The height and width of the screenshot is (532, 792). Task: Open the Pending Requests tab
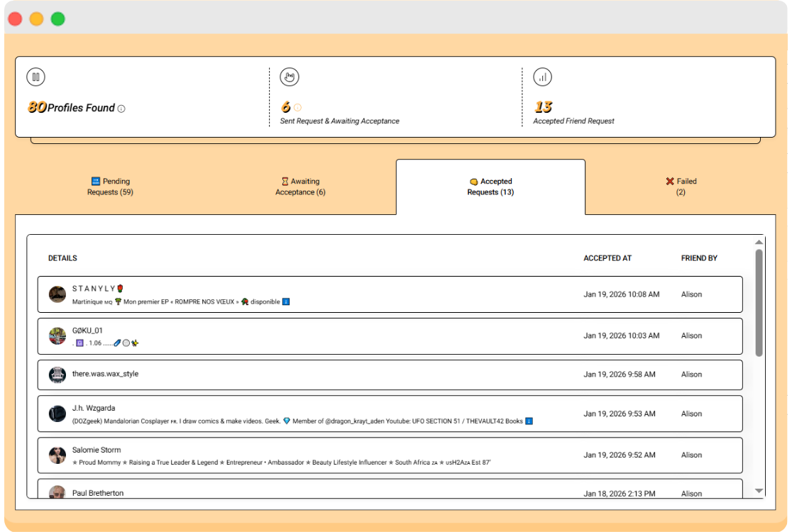[110, 187]
